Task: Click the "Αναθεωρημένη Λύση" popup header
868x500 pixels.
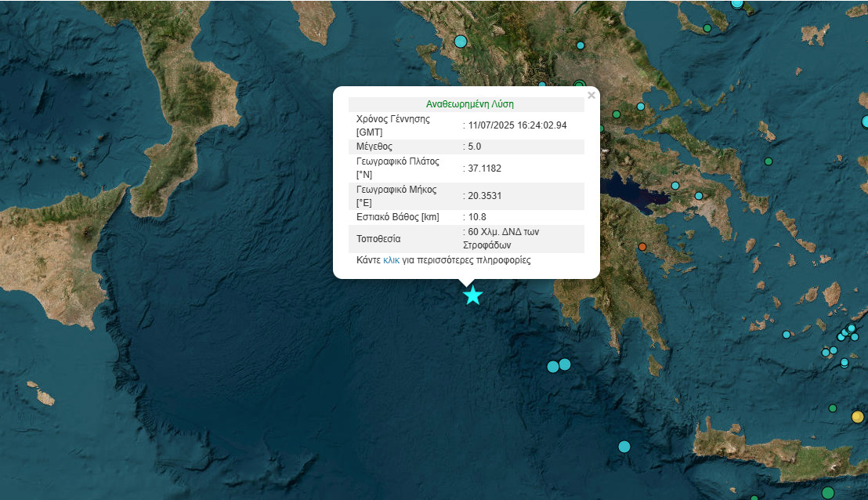Action: pyautogui.click(x=469, y=103)
